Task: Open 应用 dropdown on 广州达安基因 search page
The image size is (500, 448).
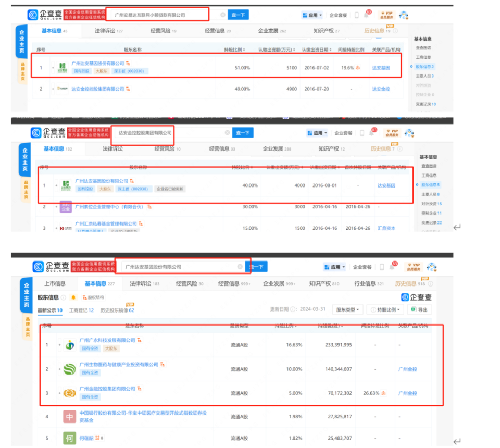Action: click(x=335, y=267)
